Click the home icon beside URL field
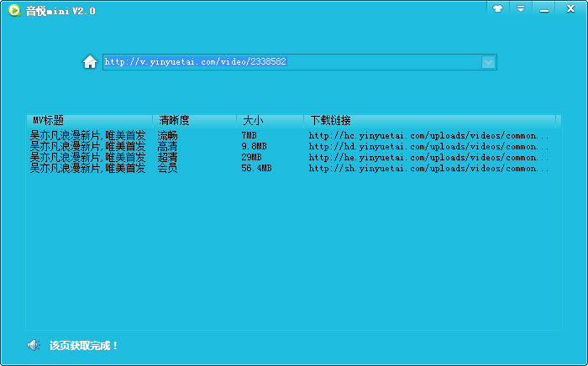 tap(90, 62)
